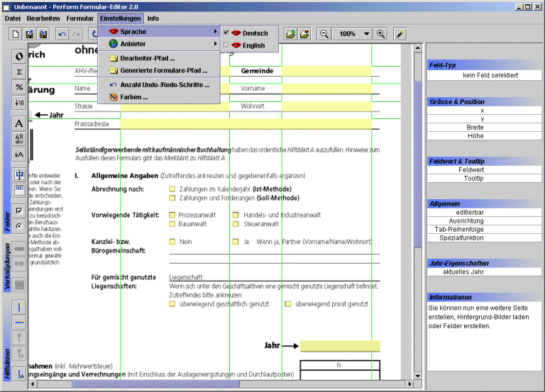This screenshot has height=392, width=545.
Task: Tick the Prozessanwalt checkbox
Action: [x=172, y=215]
